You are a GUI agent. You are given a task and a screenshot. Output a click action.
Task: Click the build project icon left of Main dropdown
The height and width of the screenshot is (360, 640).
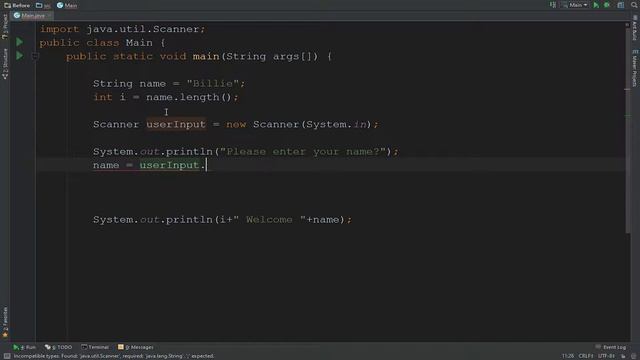553,5
